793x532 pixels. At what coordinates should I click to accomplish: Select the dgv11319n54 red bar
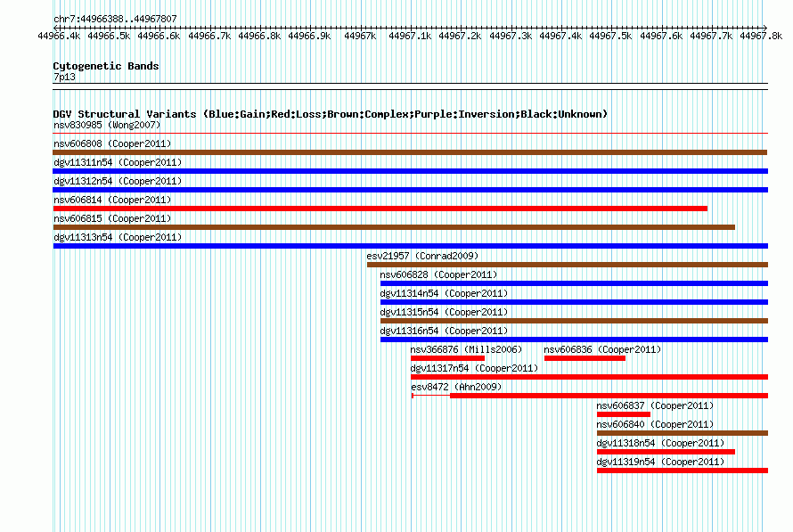(x=683, y=471)
